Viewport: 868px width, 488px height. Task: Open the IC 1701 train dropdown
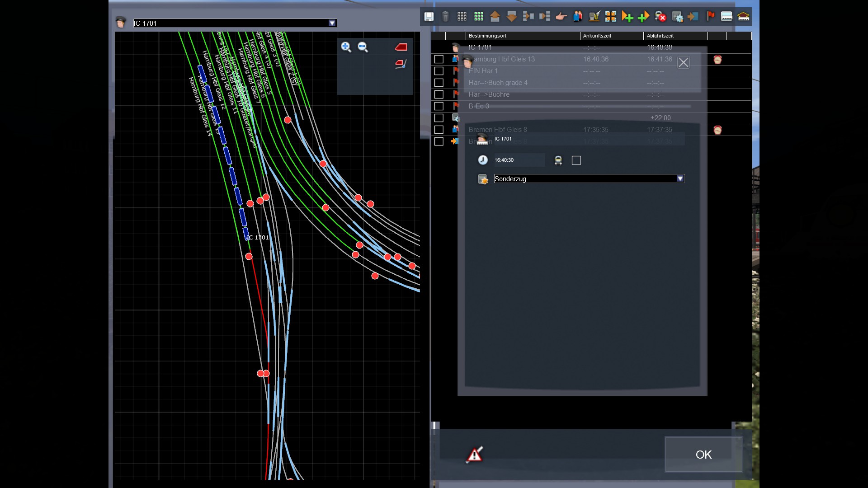click(332, 23)
